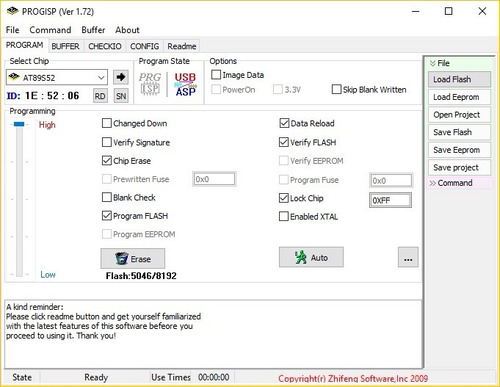The image size is (500, 387).
Task: Click the programming speed slider handle
Action: 19,124
